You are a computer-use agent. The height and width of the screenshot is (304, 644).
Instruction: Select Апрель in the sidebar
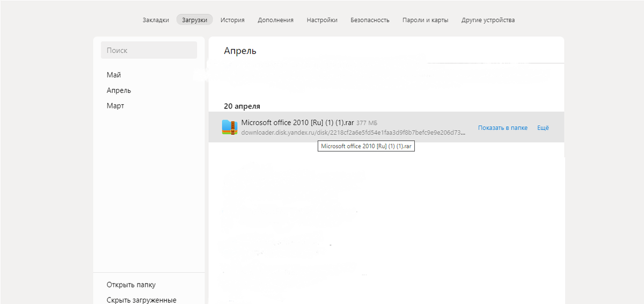tap(119, 90)
